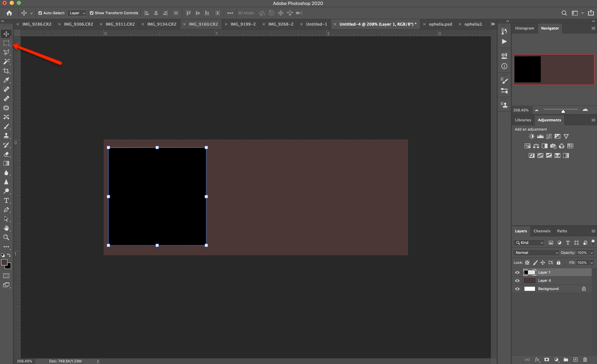Image resolution: width=597 pixels, height=364 pixels.
Task: Select the Rectangular Marquee tool
Action: point(6,43)
